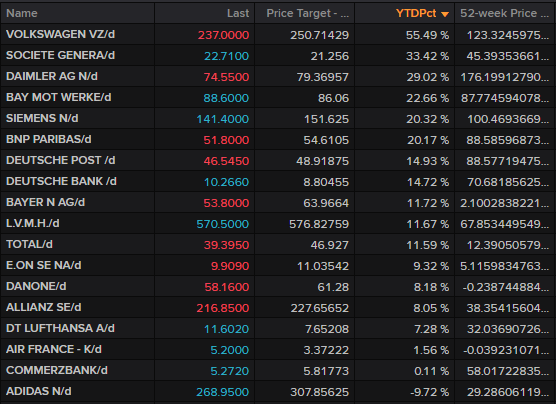The width and height of the screenshot is (556, 404).
Task: Select the VOLKSWAGEN VZ/d row name
Action: 60,34
